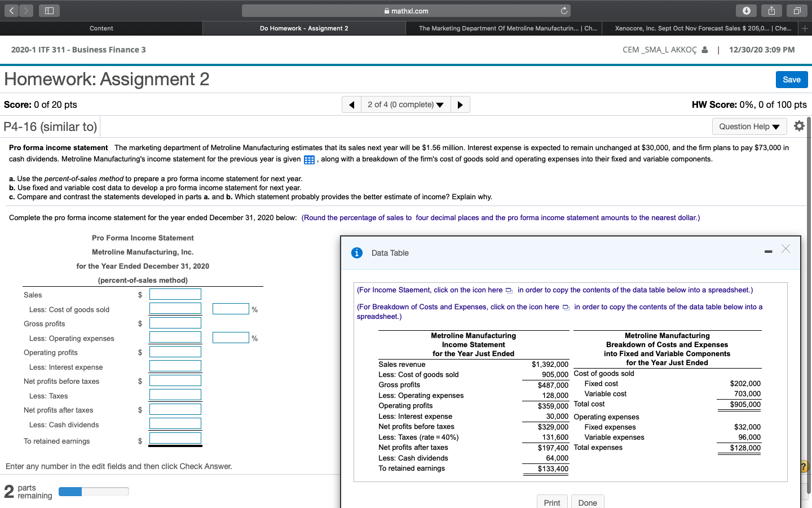Reload the mathxl.com page
The image size is (812, 508).
click(564, 11)
